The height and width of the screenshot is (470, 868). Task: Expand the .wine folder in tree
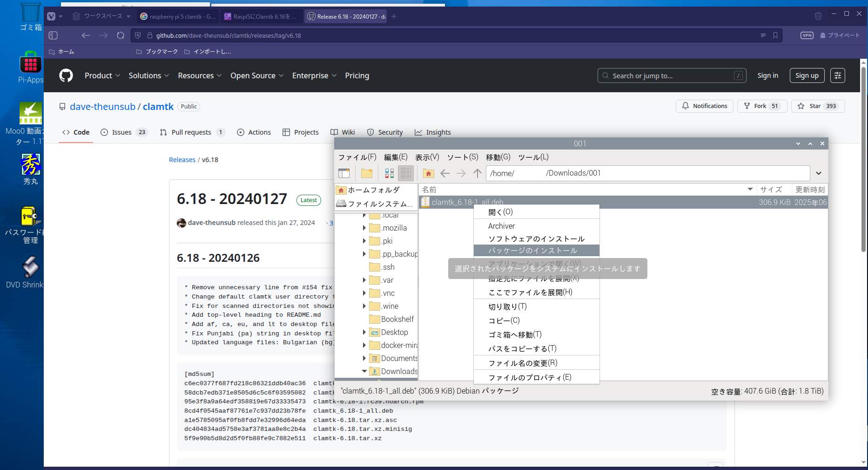click(x=364, y=306)
